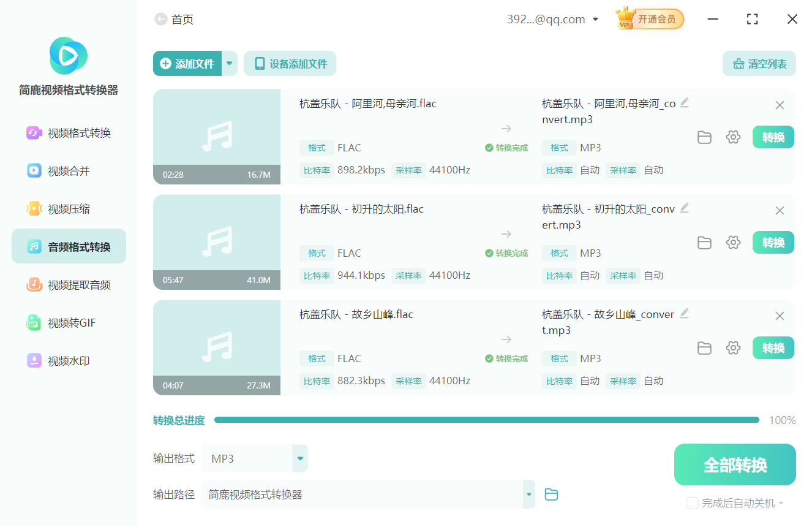The width and height of the screenshot is (812, 527).
Task: Switch to 视频提取音频
Action: click(68, 284)
